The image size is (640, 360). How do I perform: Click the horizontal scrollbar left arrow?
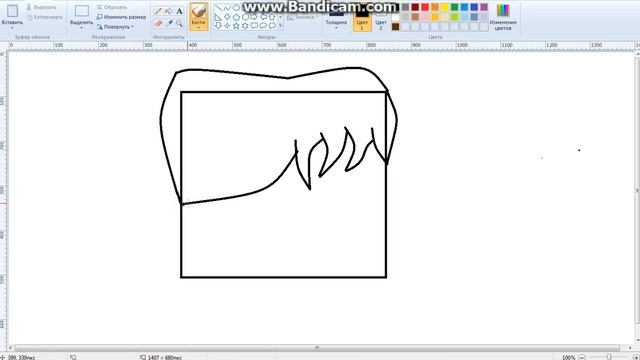(x=11, y=348)
